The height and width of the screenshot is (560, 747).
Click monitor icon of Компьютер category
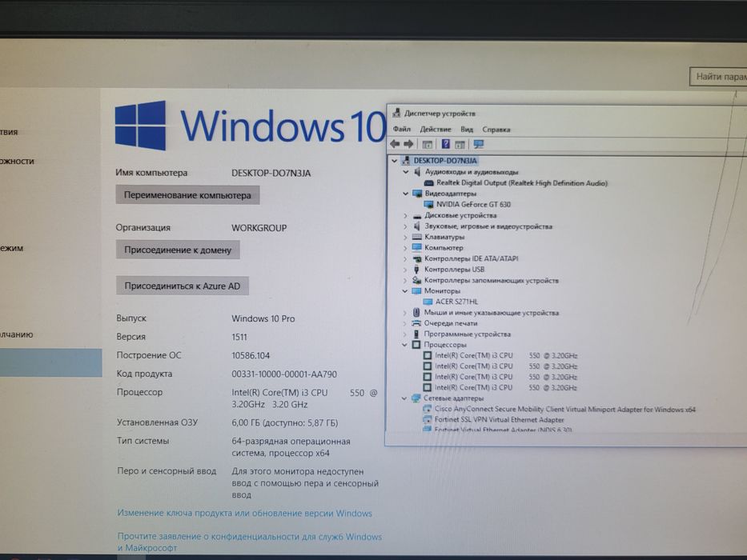pos(417,248)
